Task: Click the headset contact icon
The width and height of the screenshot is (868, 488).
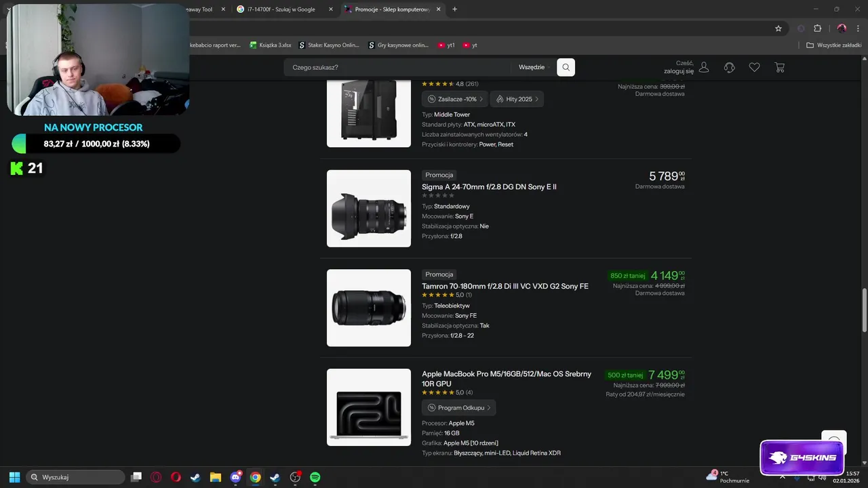Action: pos(730,67)
